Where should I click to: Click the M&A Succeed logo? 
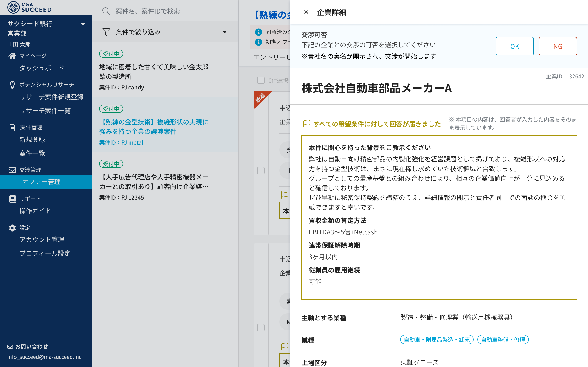click(29, 7)
